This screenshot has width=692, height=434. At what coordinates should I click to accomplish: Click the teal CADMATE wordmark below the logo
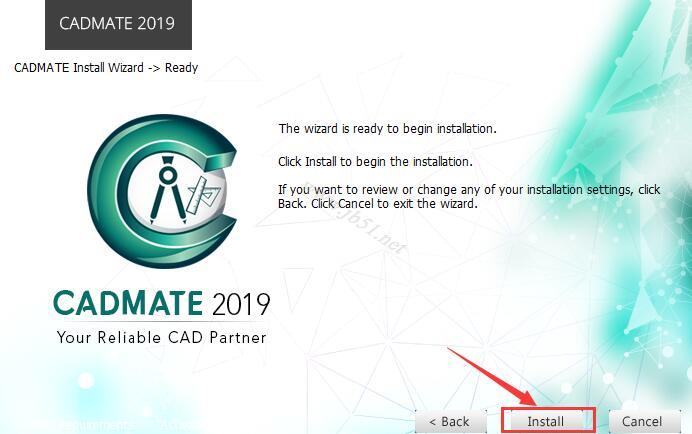128,303
